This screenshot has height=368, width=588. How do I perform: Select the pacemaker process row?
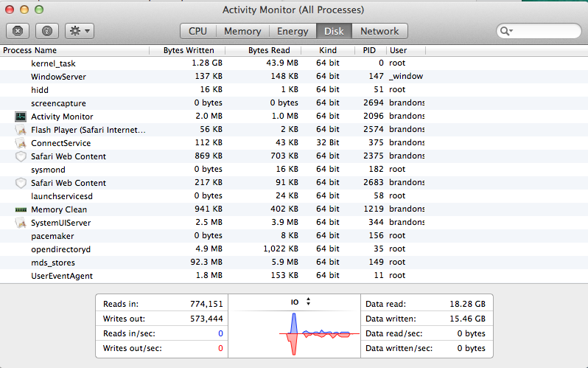[x=294, y=236]
